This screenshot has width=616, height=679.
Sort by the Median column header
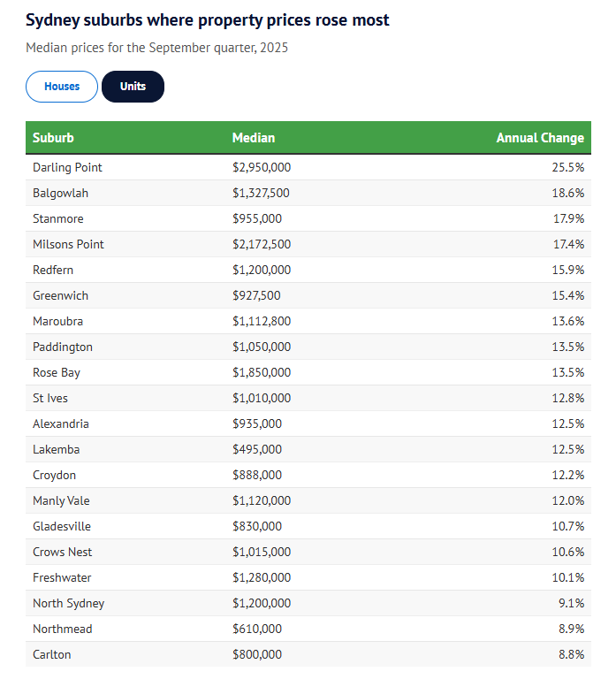click(254, 138)
